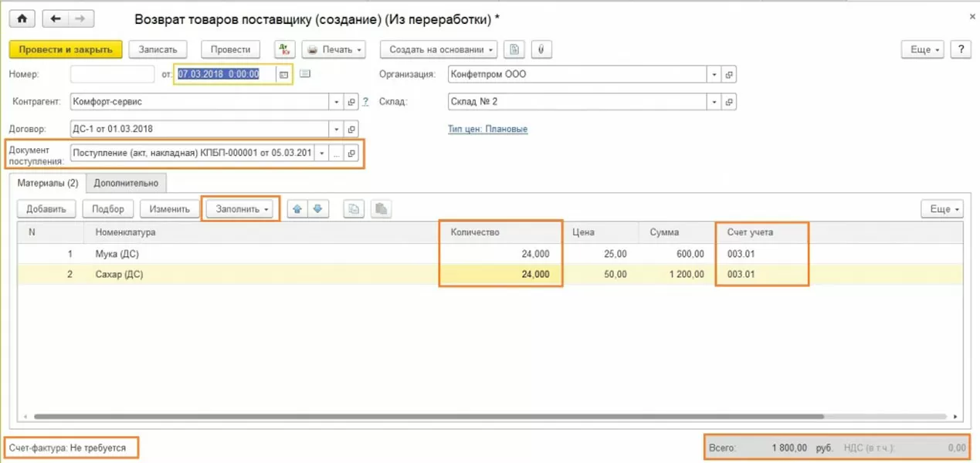
Task: Open item selection with Подбор
Action: tap(108, 208)
